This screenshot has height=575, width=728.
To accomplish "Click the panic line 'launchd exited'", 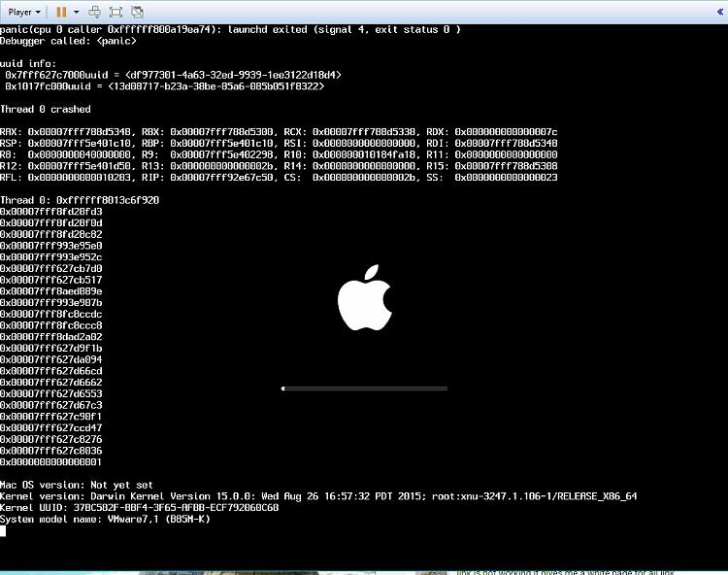I will 230,30.
